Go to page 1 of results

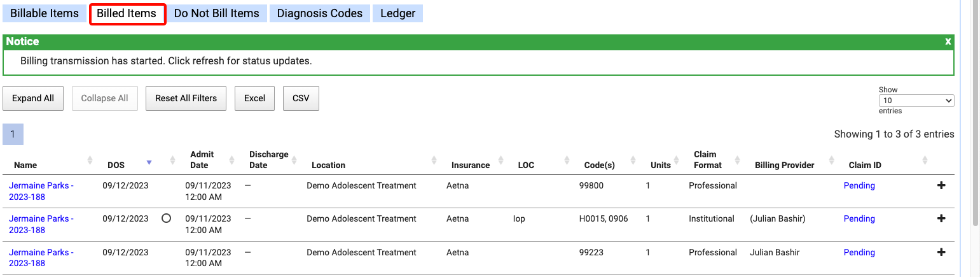13,134
